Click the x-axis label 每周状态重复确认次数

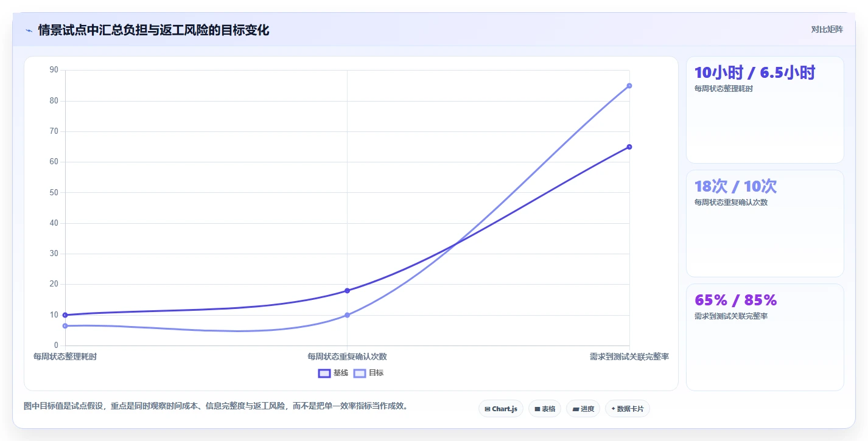347,356
